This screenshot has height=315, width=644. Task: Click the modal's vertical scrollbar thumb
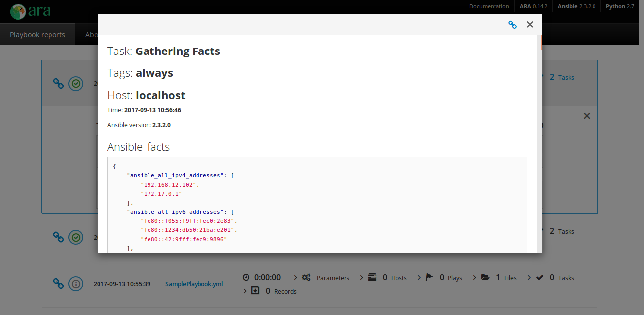pos(541,42)
